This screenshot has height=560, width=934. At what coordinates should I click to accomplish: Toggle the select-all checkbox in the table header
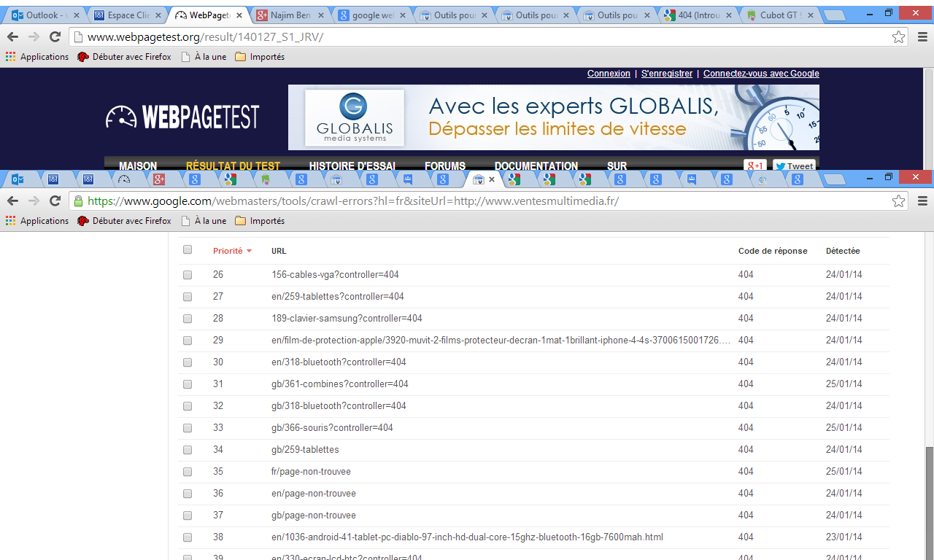(x=188, y=249)
